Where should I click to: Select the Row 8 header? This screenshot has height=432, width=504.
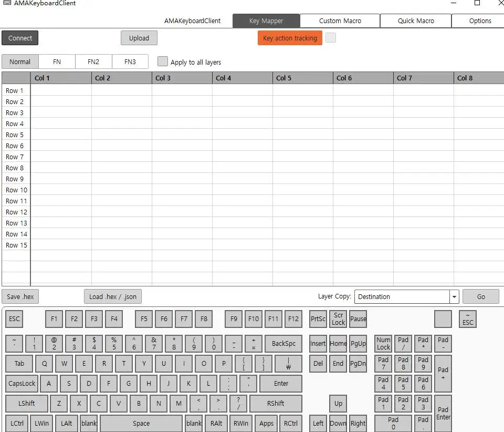[x=16, y=168]
